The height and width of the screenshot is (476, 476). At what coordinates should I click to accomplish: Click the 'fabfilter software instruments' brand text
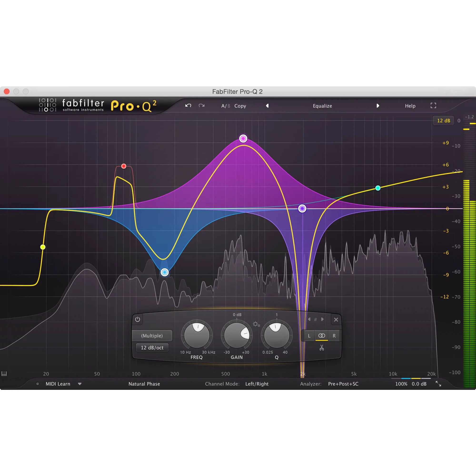pos(83,105)
